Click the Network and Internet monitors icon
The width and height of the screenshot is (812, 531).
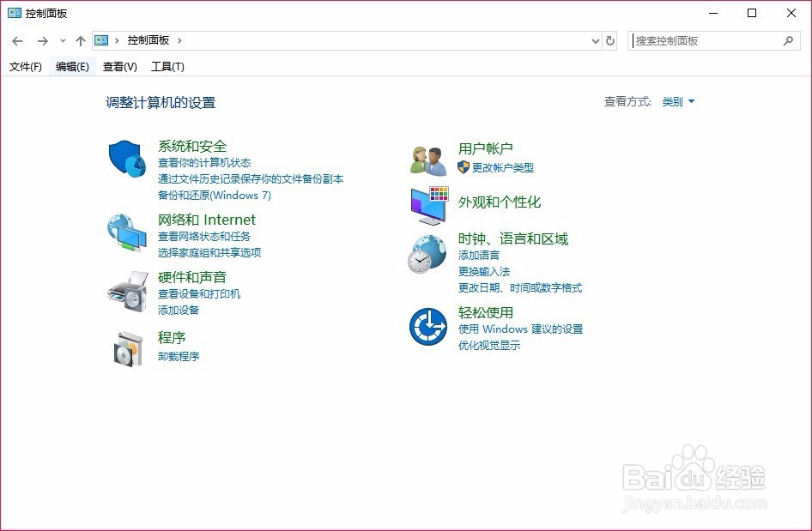[126, 232]
